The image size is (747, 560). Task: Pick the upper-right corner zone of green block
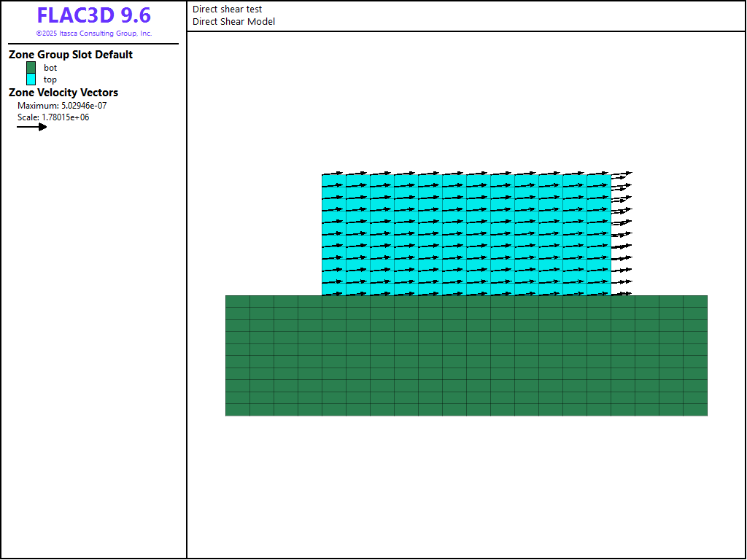click(x=695, y=301)
